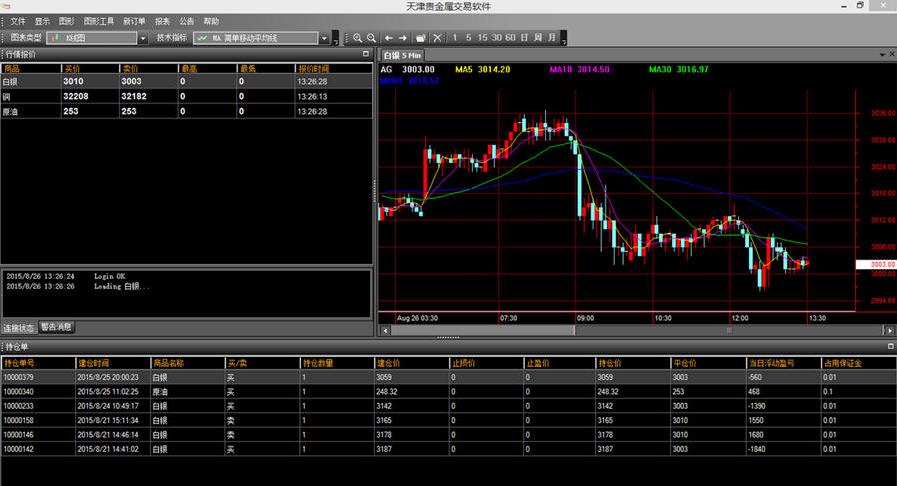This screenshot has height=486, width=897.
Task: Select the 60 minute chart period
Action: coord(510,38)
